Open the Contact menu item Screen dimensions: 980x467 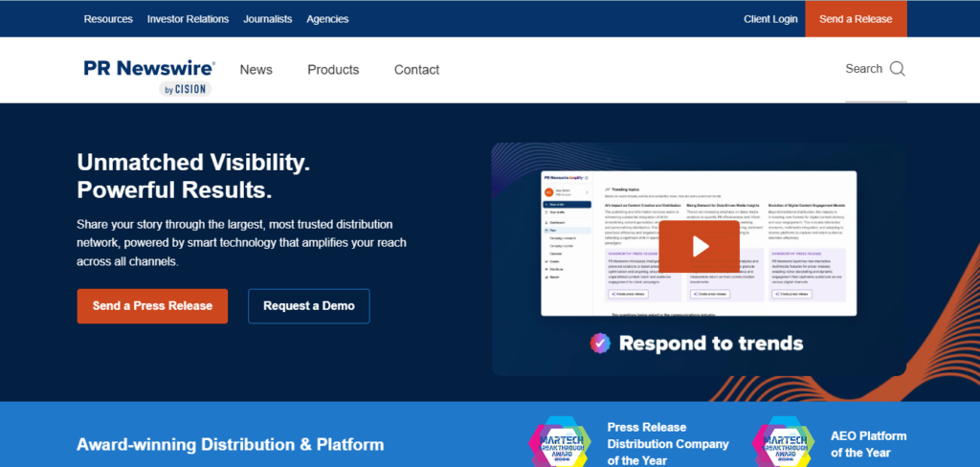pos(417,70)
